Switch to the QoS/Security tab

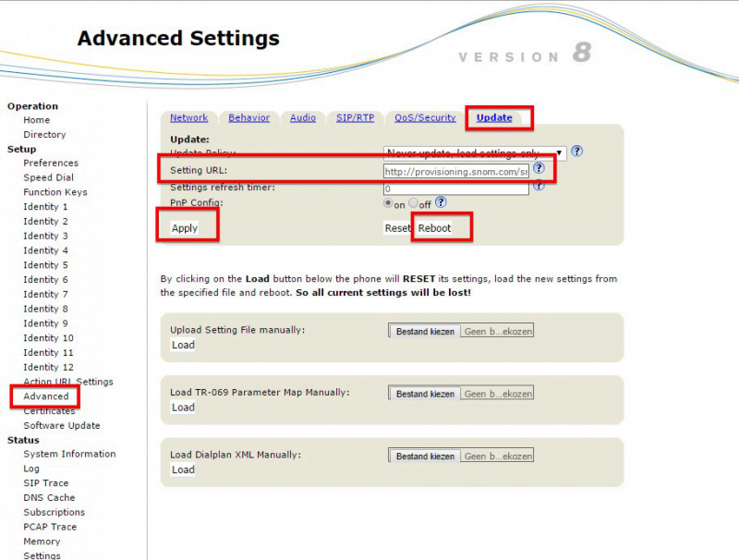(425, 118)
